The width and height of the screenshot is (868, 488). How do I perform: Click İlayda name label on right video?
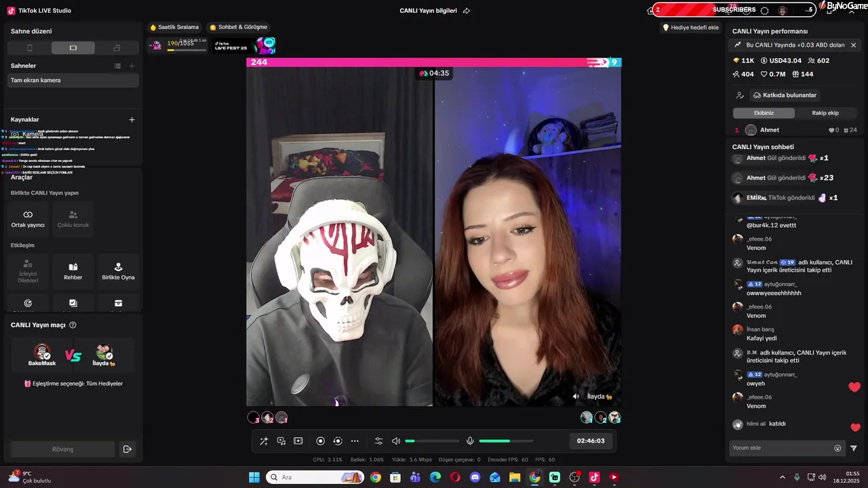[x=599, y=396]
